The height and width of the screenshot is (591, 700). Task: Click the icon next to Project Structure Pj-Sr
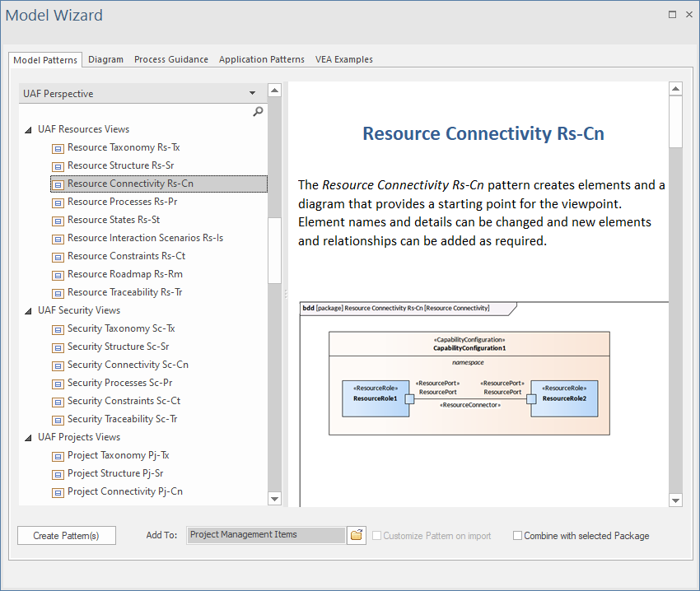click(x=58, y=474)
